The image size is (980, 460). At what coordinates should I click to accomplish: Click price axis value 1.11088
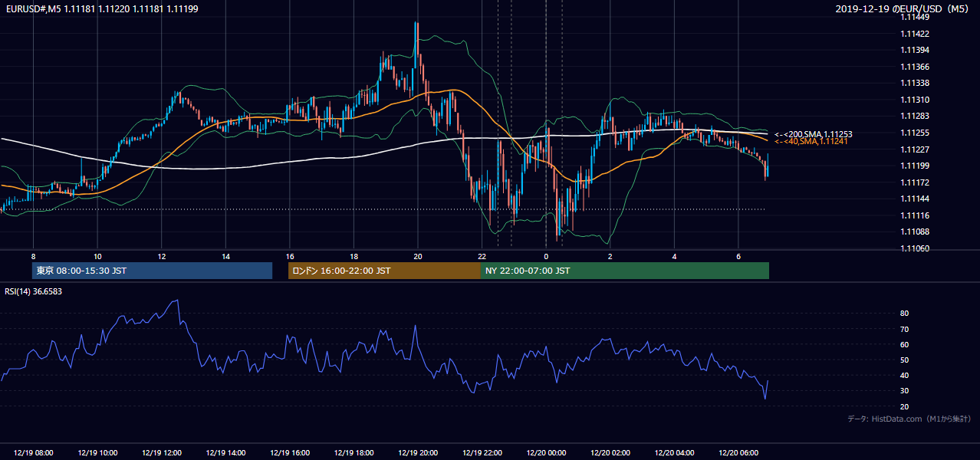(x=915, y=232)
